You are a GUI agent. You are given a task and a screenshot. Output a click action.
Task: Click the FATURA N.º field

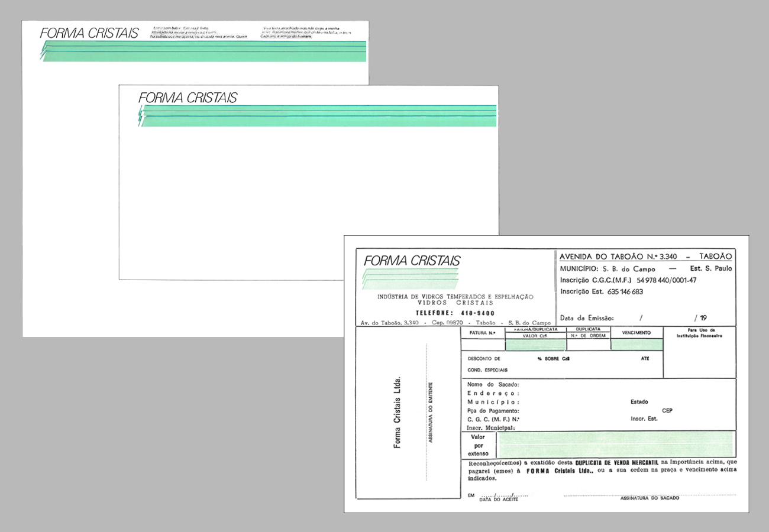[482, 345]
